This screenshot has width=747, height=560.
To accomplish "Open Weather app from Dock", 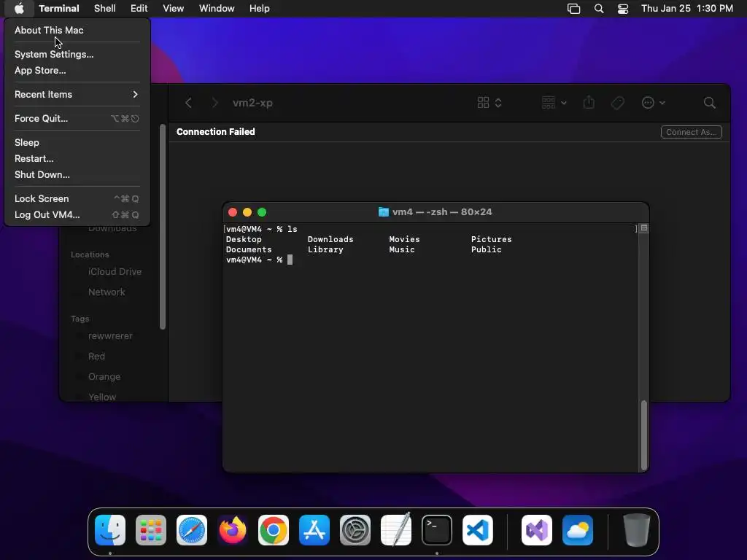I will click(x=578, y=530).
